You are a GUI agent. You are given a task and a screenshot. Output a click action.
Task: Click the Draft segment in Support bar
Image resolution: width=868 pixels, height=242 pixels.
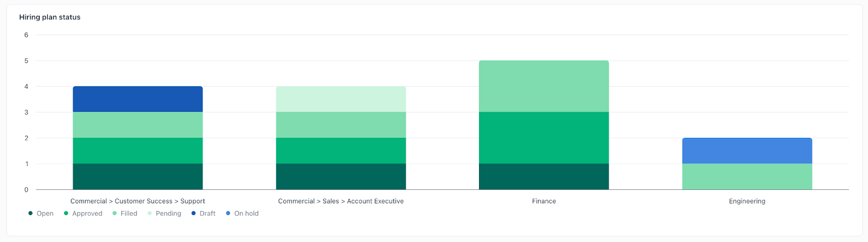pos(138,99)
